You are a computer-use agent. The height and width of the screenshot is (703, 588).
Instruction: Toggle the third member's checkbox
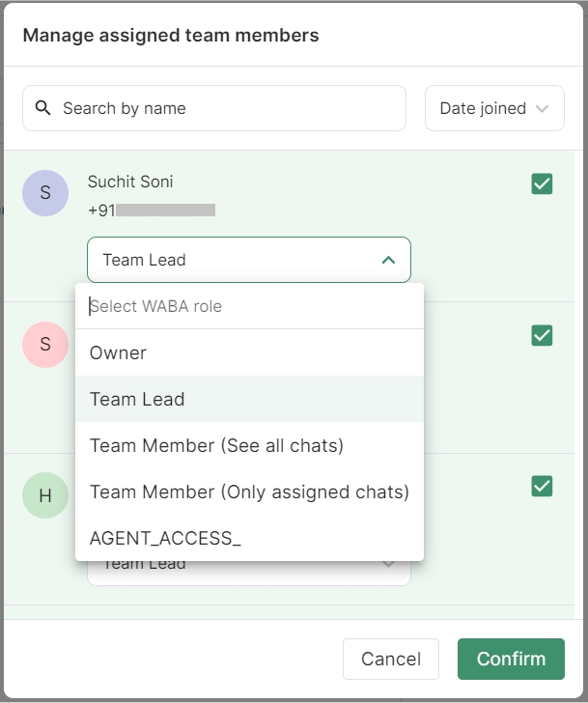click(x=542, y=486)
